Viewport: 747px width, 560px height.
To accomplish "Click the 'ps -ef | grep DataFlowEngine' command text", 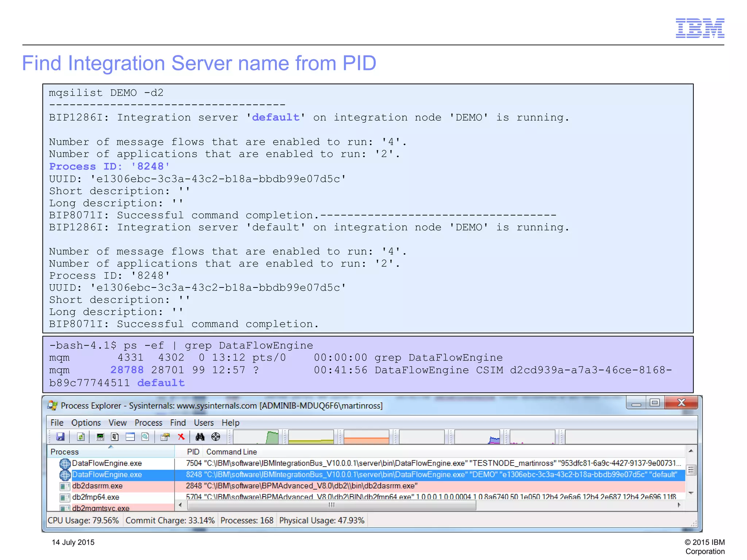I will [x=218, y=345].
